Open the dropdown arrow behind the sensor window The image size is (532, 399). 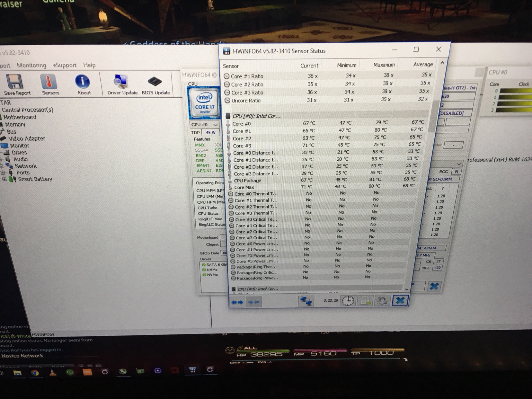click(459, 164)
